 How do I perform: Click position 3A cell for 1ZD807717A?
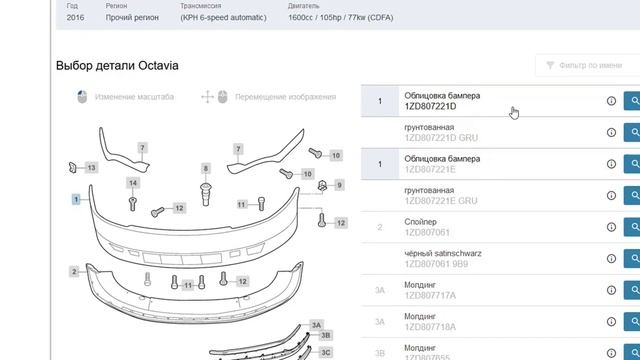(380, 290)
